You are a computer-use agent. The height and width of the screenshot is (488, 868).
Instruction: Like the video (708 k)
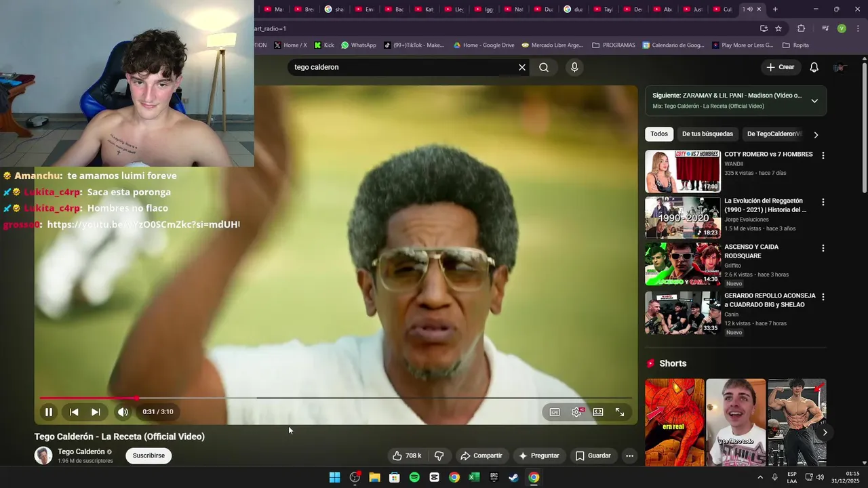pyautogui.click(x=407, y=455)
